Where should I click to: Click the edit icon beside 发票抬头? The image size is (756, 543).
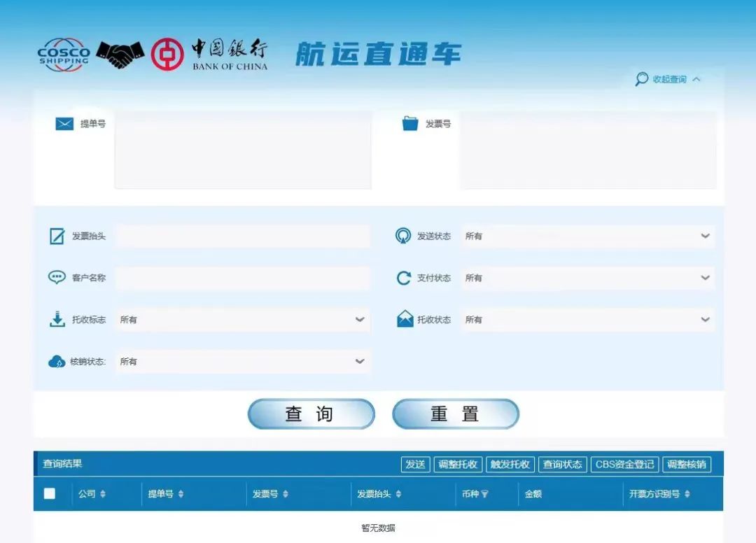pos(57,237)
